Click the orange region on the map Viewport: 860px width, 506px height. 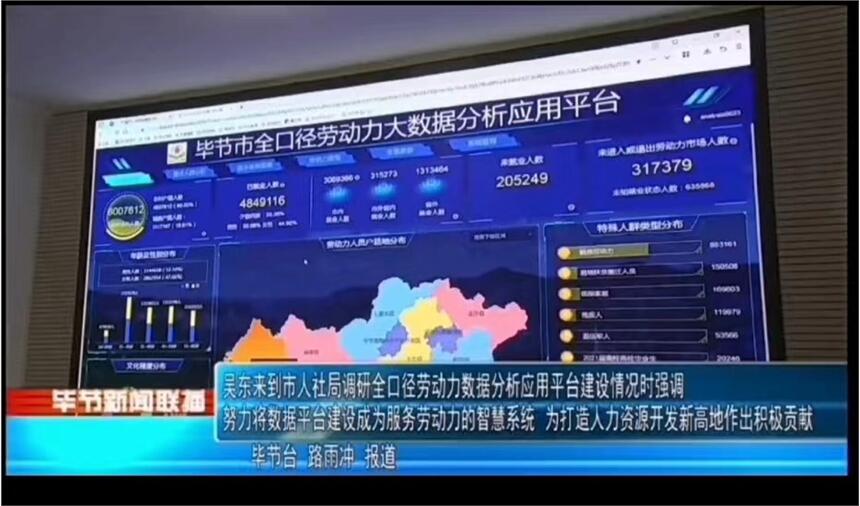251,343
